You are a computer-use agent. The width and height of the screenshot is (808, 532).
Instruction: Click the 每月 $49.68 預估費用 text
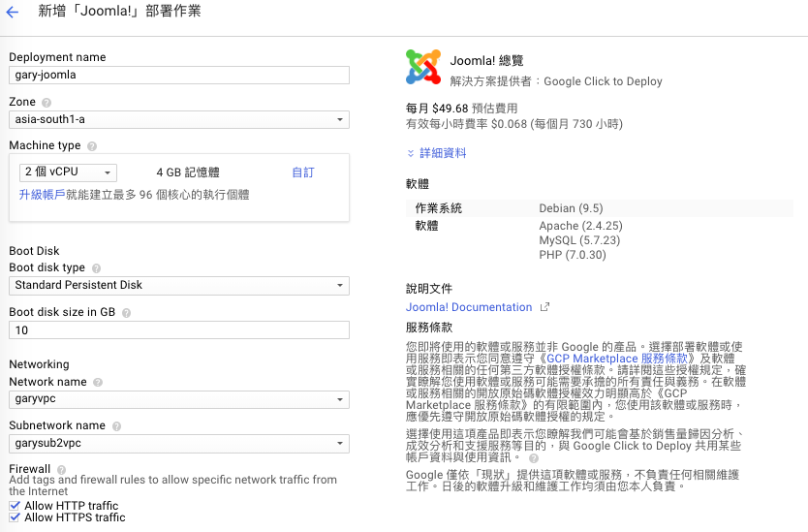click(x=462, y=109)
